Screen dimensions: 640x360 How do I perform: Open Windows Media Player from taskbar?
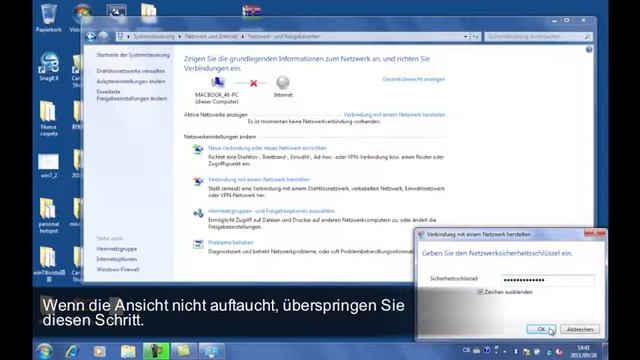[x=99, y=351]
